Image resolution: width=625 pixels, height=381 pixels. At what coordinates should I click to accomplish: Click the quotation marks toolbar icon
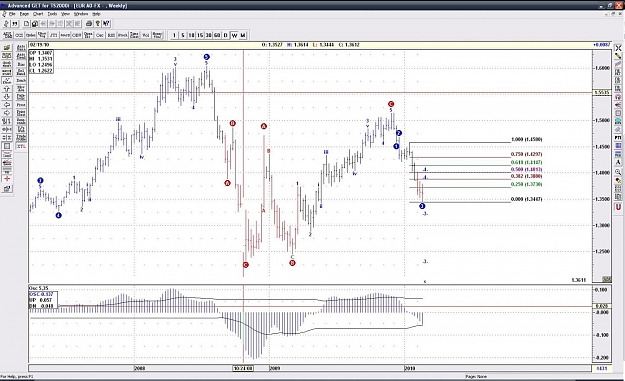pos(15,24)
